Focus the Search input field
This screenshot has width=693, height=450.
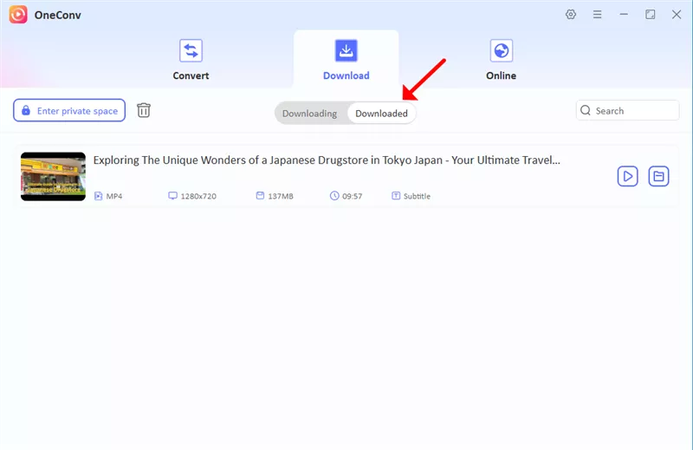coord(634,111)
